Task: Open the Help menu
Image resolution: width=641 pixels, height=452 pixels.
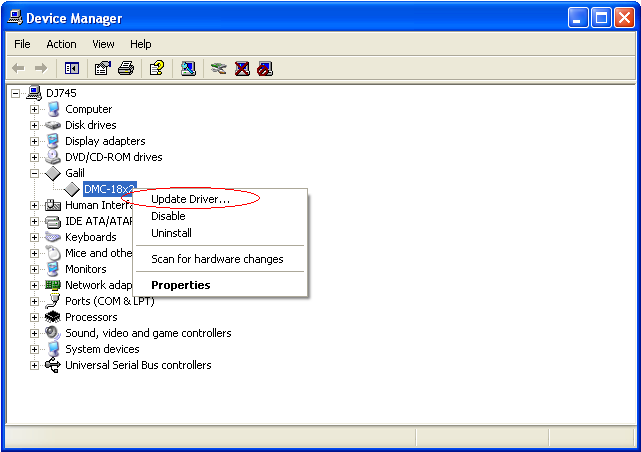Action: click(x=141, y=44)
